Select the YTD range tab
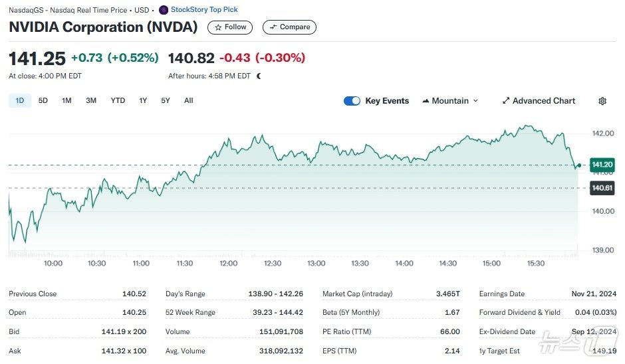This screenshot has width=625, height=364. (x=118, y=101)
